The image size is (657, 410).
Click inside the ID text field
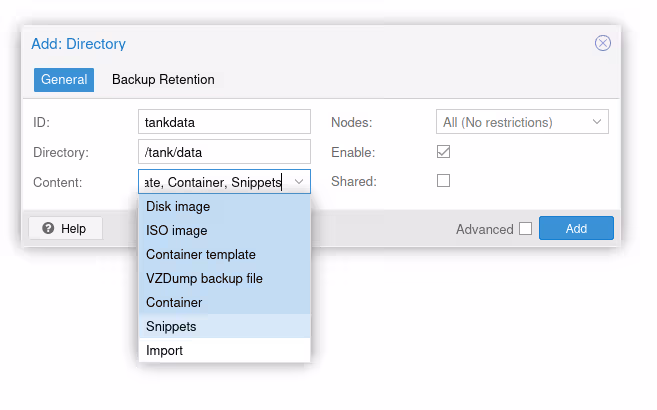coord(224,122)
